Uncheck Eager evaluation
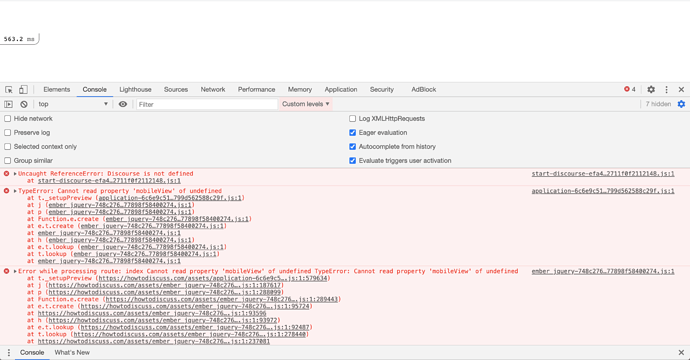The width and height of the screenshot is (690, 360). click(352, 133)
